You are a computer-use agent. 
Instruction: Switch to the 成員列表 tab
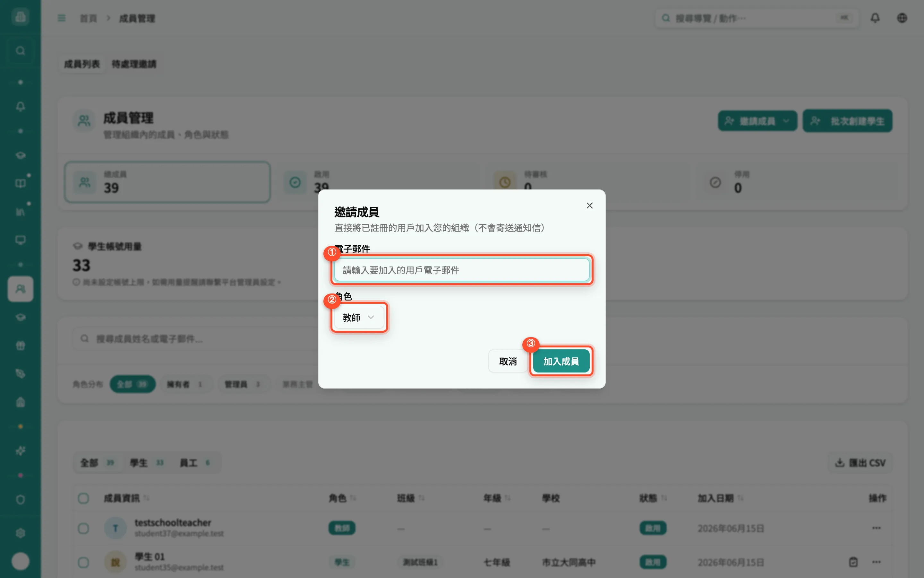click(x=82, y=64)
